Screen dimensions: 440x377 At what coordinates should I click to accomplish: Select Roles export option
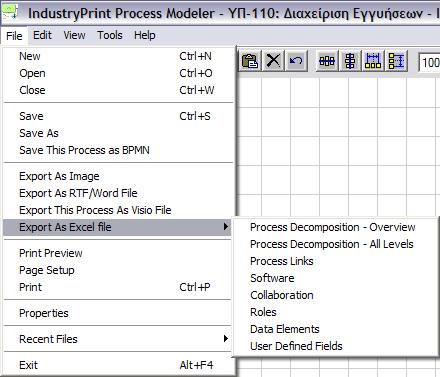coord(335,312)
